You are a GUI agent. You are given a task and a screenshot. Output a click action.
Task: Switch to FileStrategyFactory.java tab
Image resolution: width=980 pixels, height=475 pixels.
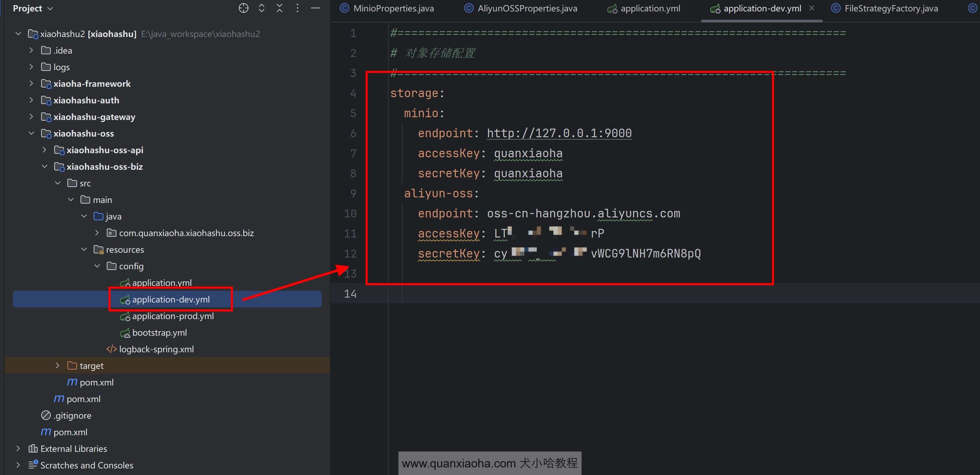tap(891, 8)
